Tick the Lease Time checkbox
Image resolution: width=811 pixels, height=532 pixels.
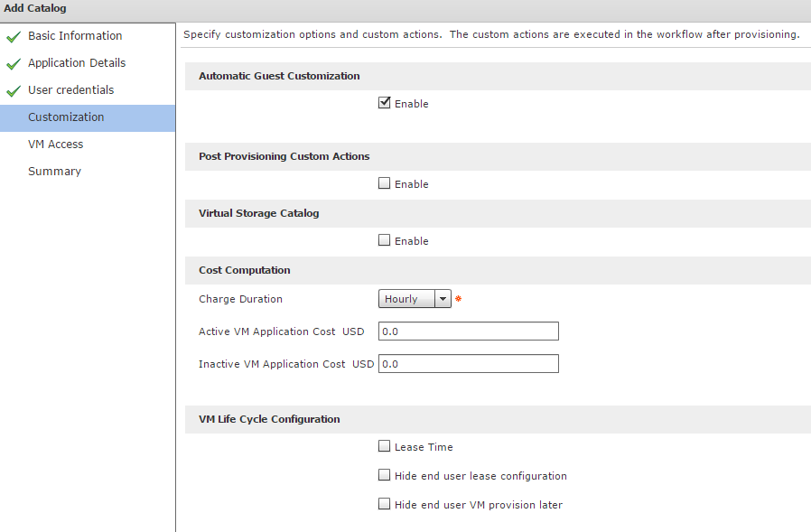click(x=385, y=446)
